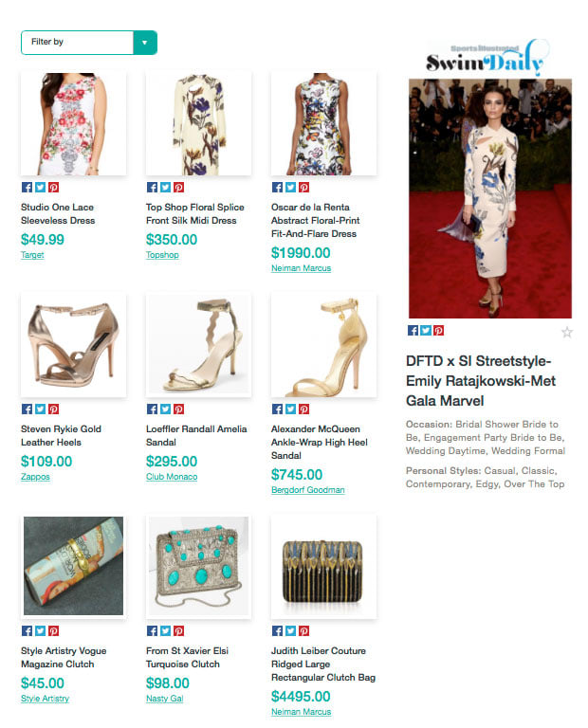
Task: Follow the Bergdorf Goodman link
Action: pos(307,490)
